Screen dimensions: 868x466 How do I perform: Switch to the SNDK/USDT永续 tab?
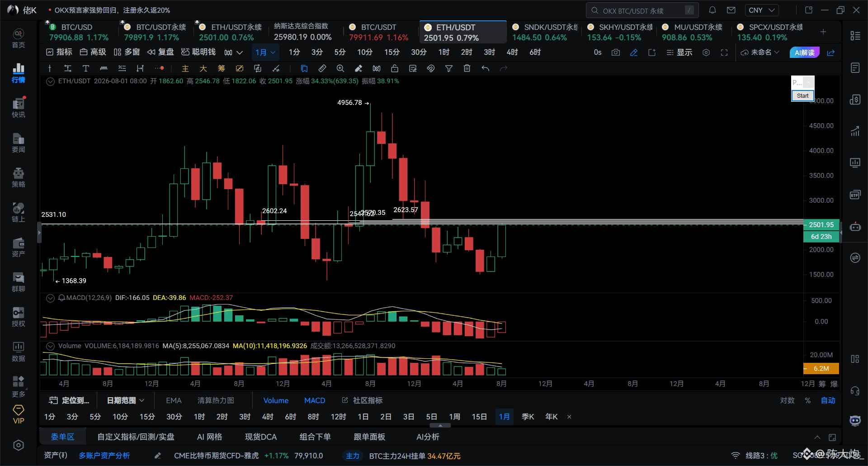pyautogui.click(x=544, y=32)
